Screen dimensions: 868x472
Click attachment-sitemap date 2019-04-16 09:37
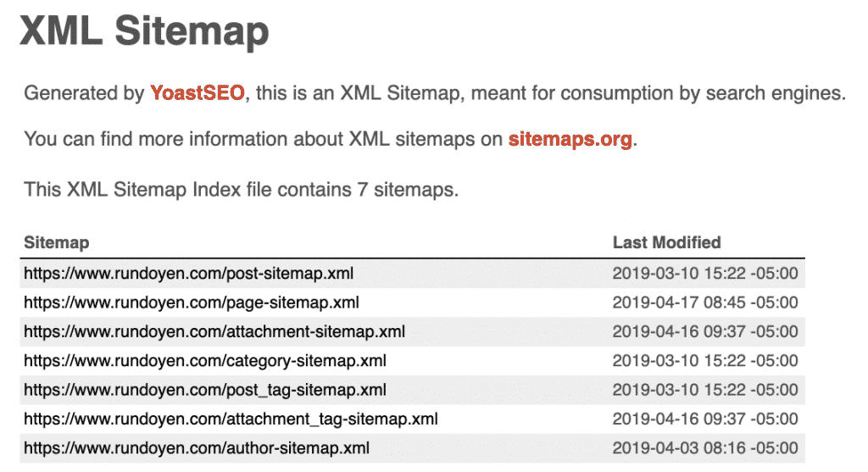[x=704, y=332]
